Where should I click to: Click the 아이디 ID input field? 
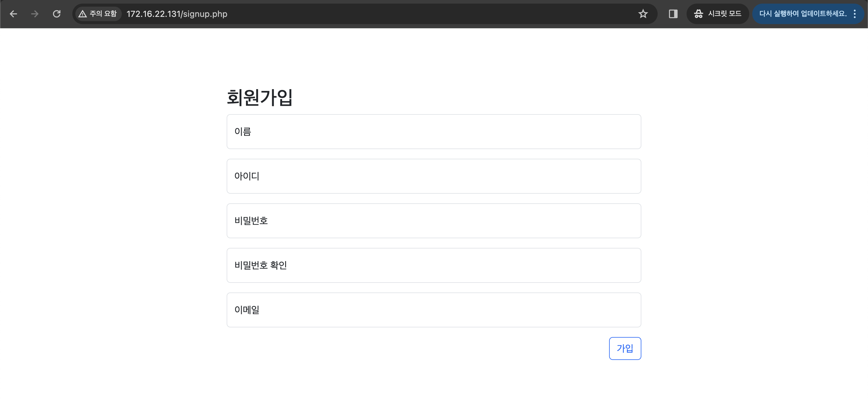click(x=434, y=176)
